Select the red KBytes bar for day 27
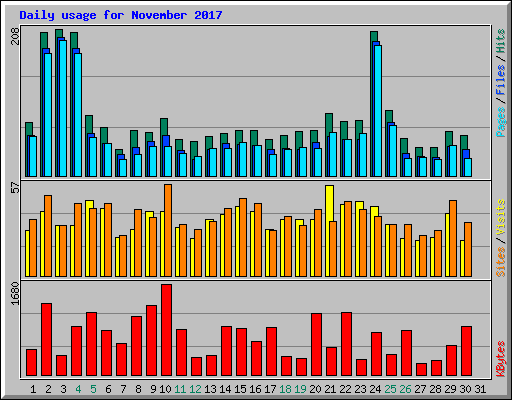The width and height of the screenshot is (512, 400). point(422,369)
